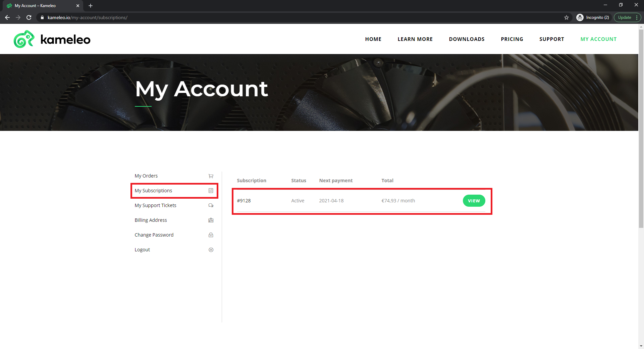
Task: Bookmark this page with the star icon
Action: click(567, 17)
